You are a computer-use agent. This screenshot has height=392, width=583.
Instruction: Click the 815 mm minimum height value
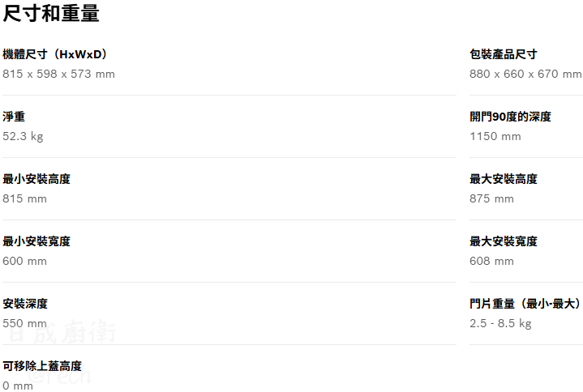pyautogui.click(x=24, y=198)
